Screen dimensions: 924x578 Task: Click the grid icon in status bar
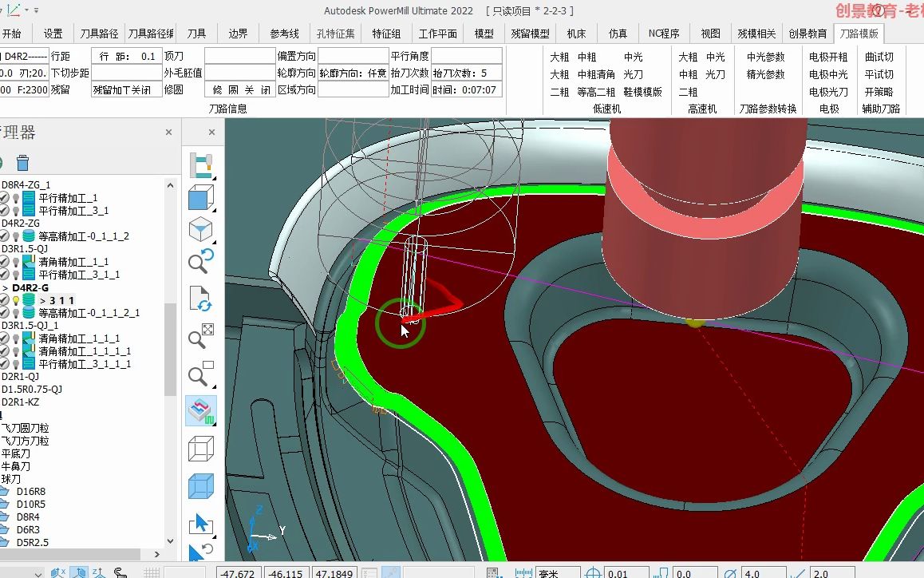pyautogui.click(x=152, y=572)
